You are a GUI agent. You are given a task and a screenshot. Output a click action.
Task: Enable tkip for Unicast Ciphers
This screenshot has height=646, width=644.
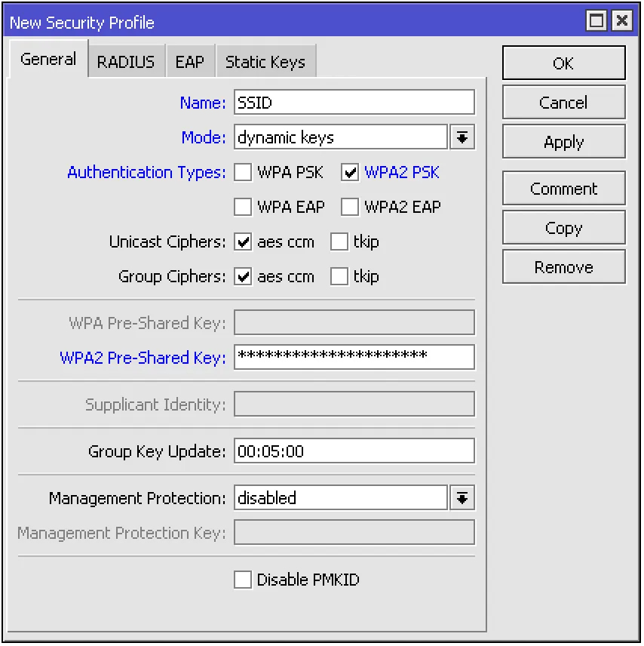tap(339, 242)
